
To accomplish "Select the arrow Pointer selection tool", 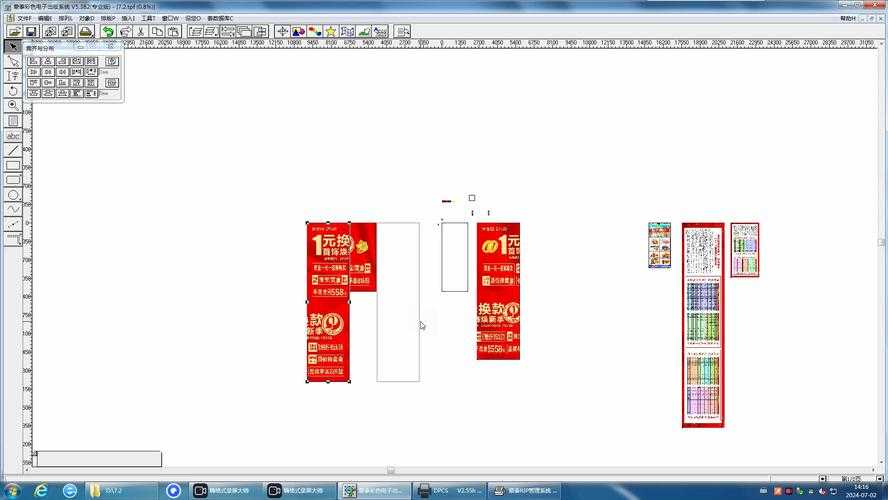I will tap(13, 46).
